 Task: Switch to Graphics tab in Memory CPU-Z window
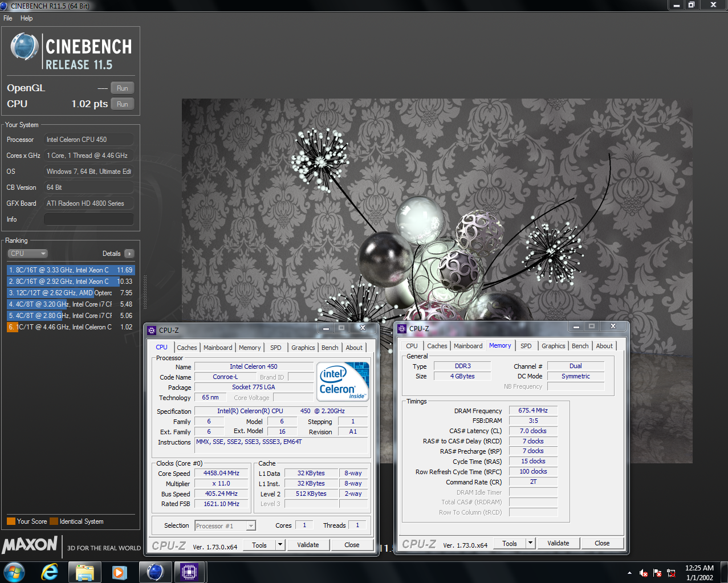[x=554, y=346]
